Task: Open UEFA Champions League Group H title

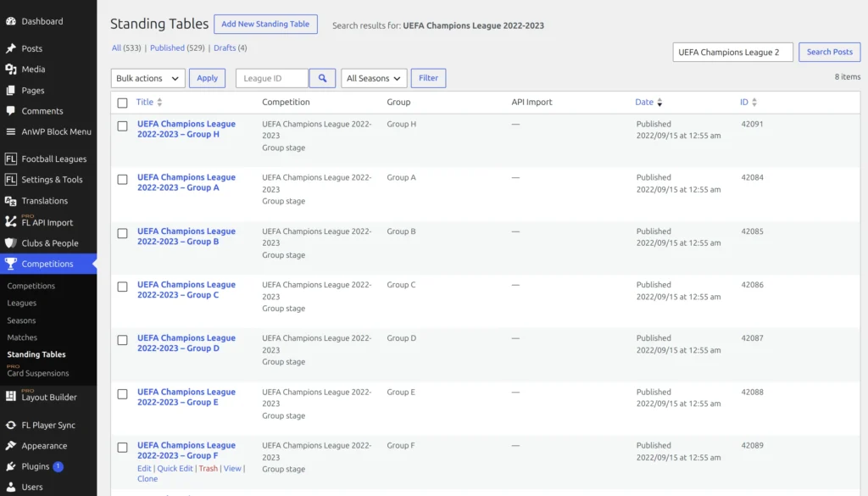Action: click(186, 129)
